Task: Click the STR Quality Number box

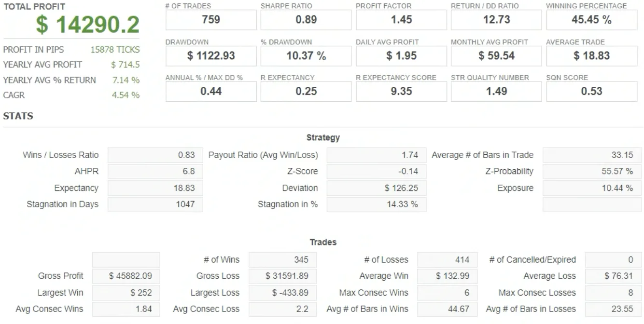Action: coord(496,91)
